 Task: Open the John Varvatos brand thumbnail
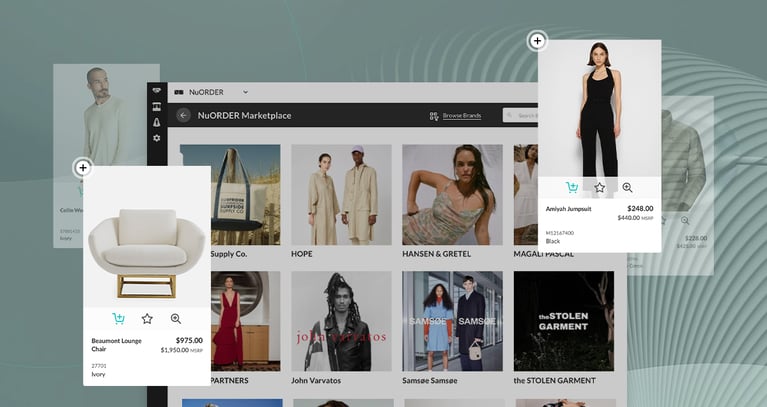(341, 321)
